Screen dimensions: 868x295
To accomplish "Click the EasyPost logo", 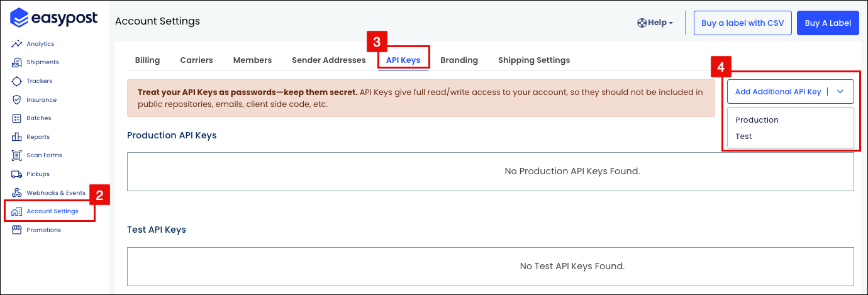I will (54, 18).
